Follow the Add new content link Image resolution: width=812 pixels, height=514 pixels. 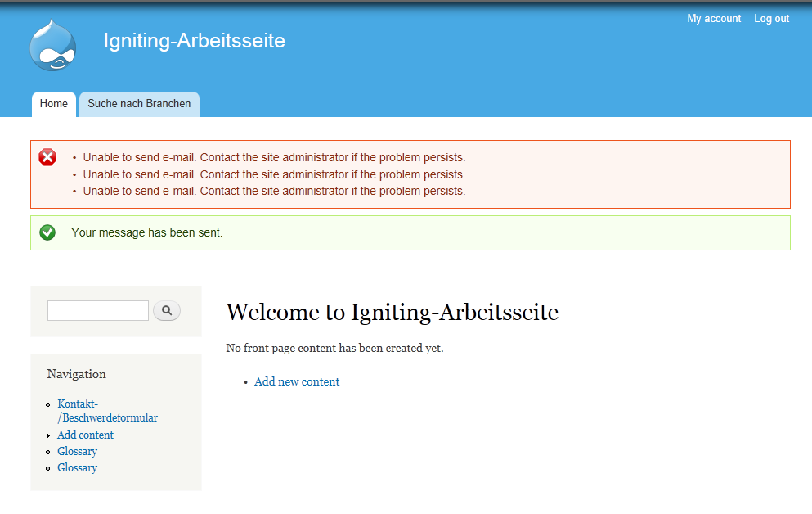[297, 382]
